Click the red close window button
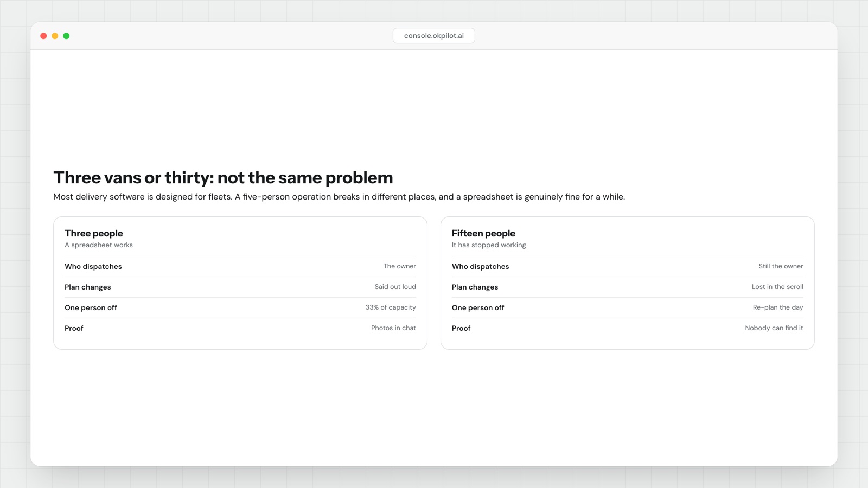868x488 pixels. 43,36
